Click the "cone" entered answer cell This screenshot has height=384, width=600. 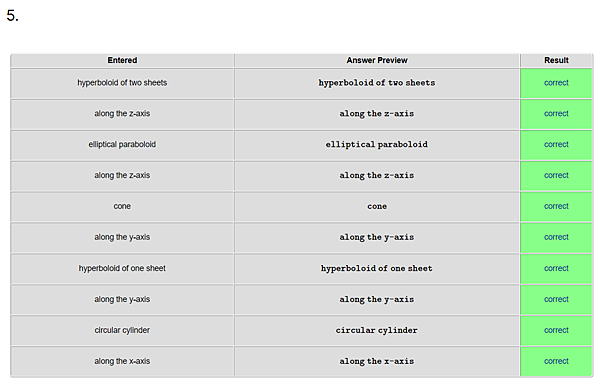pyautogui.click(x=122, y=207)
